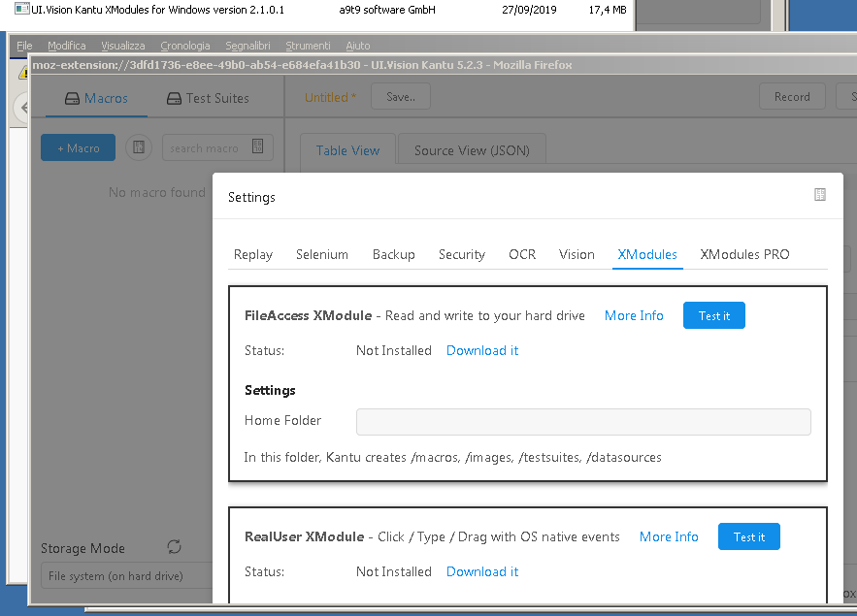Screen dimensions: 857x616
Task: Click the Firefox window title bar text
Action: pos(302,65)
